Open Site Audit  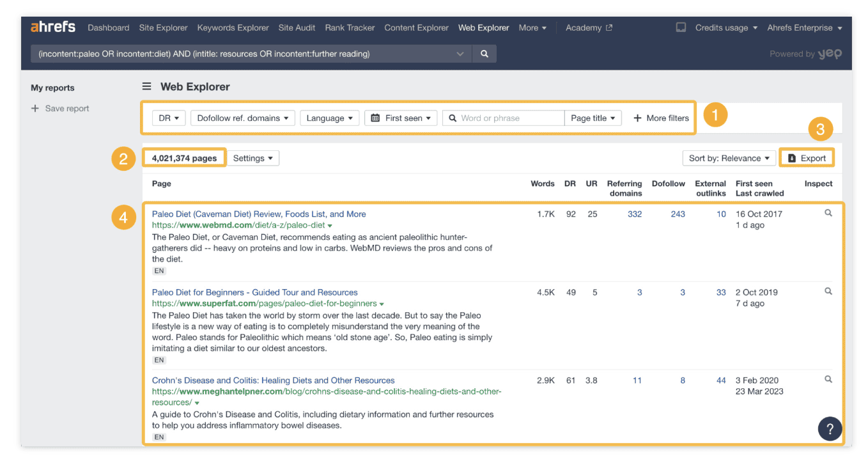[x=297, y=27]
